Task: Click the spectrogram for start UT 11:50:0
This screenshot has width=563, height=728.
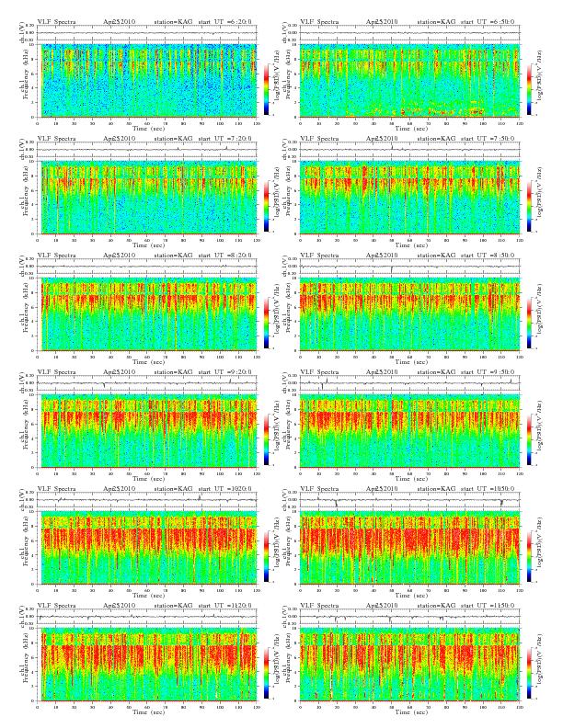Action: [x=409, y=665]
